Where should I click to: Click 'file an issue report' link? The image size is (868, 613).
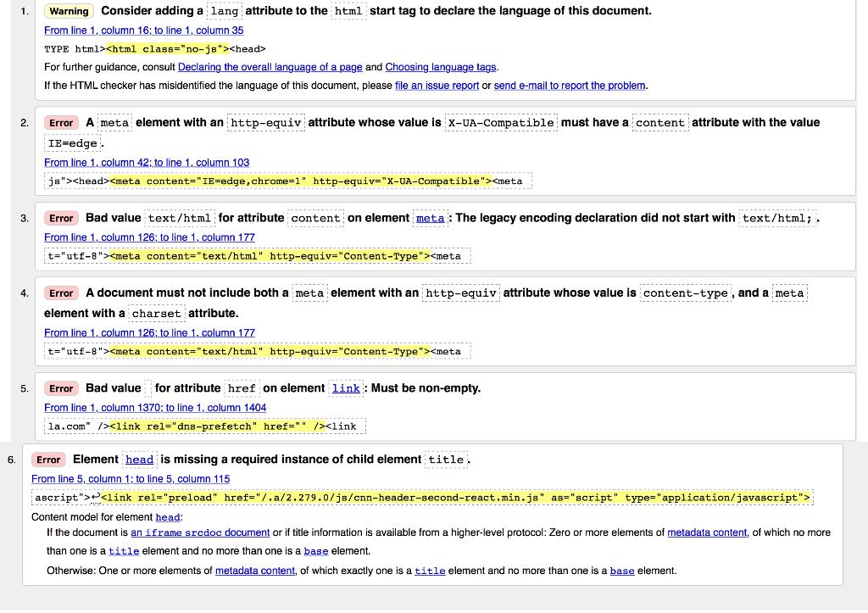(437, 86)
